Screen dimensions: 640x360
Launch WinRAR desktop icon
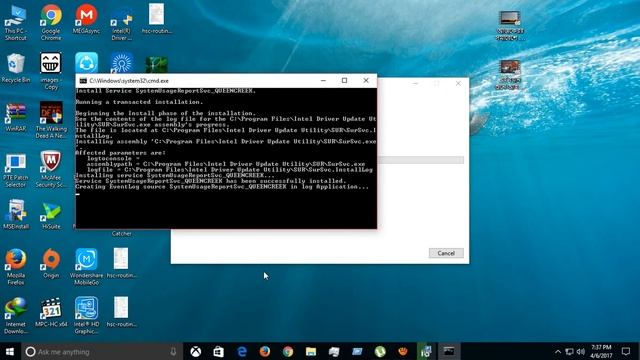click(x=16, y=118)
